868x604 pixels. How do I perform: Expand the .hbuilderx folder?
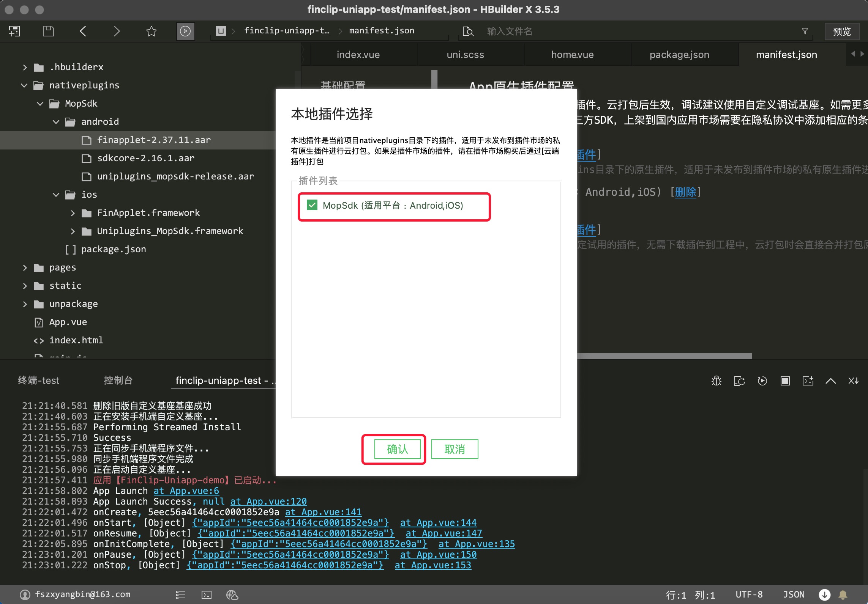25,67
